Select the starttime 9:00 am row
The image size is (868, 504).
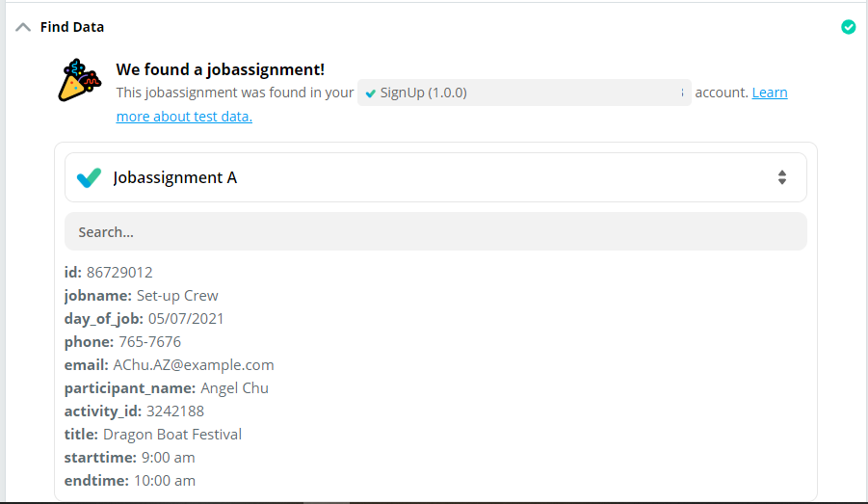(129, 458)
